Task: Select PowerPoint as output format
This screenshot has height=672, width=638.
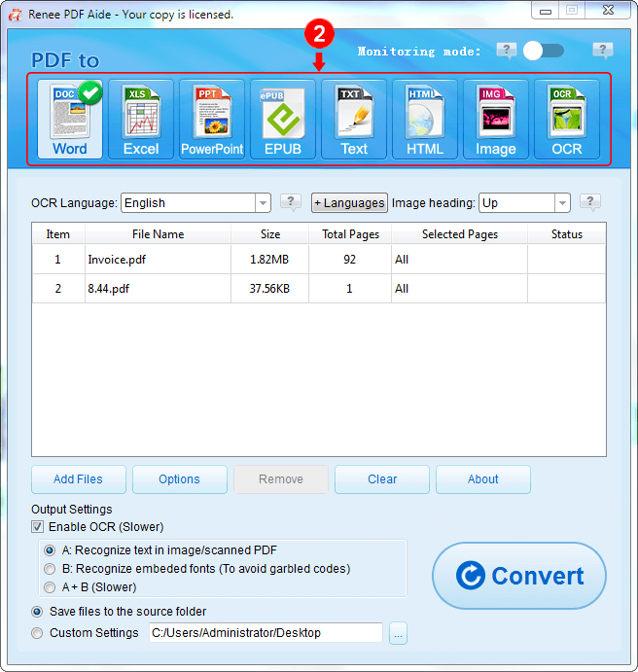Action: pyautogui.click(x=212, y=119)
